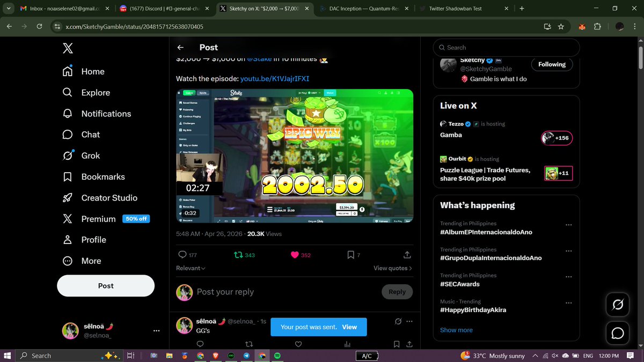Click the Following button for Sketchy
Screen dimensions: 644x362
(552, 64)
